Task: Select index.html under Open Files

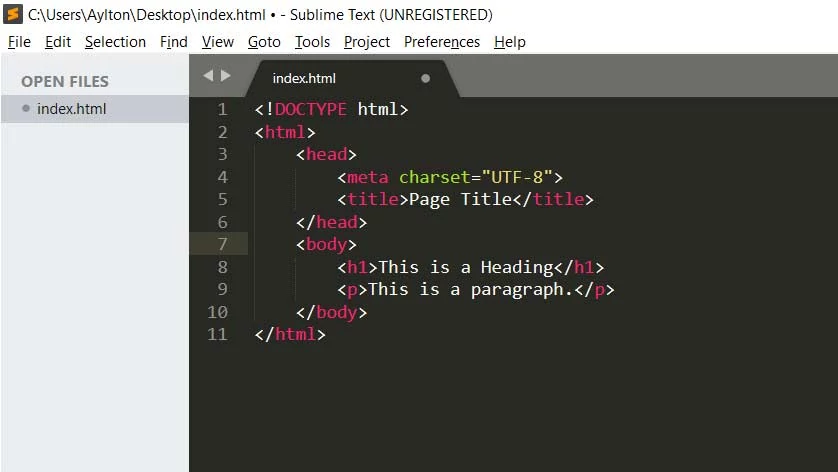Action: point(71,109)
